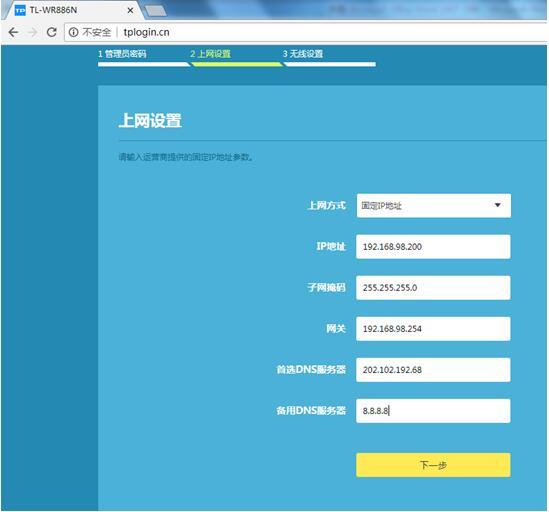Go to step 3 无线设置
The height and width of the screenshot is (512, 549).
[x=303, y=54]
